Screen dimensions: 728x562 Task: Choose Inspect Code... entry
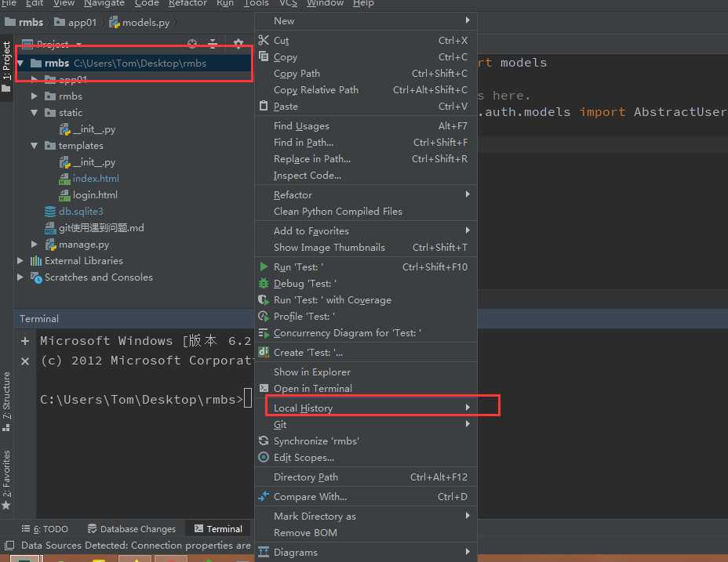click(x=366, y=175)
